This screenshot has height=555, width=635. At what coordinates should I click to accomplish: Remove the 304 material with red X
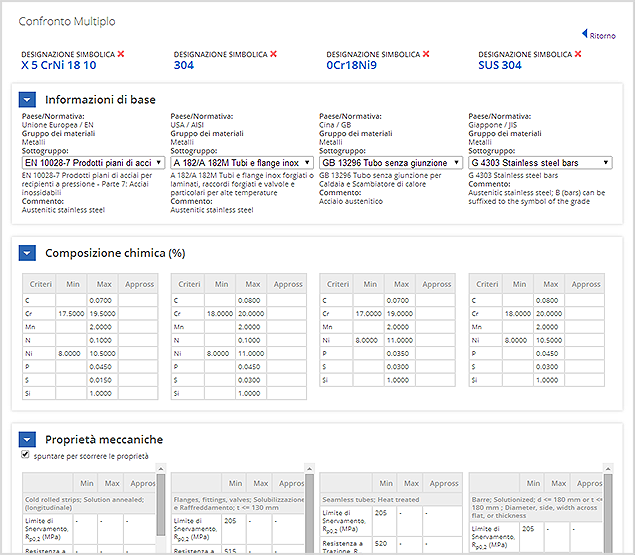(x=273, y=54)
